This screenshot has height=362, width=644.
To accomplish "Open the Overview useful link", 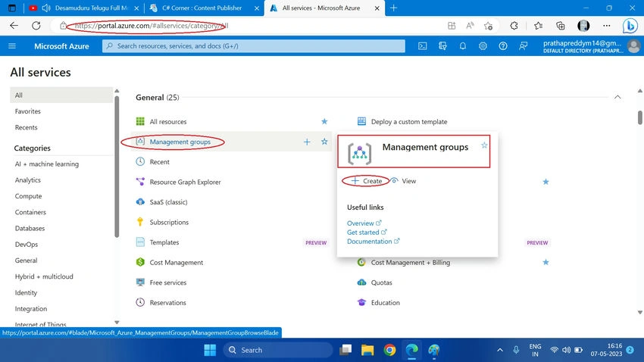I will (364, 223).
